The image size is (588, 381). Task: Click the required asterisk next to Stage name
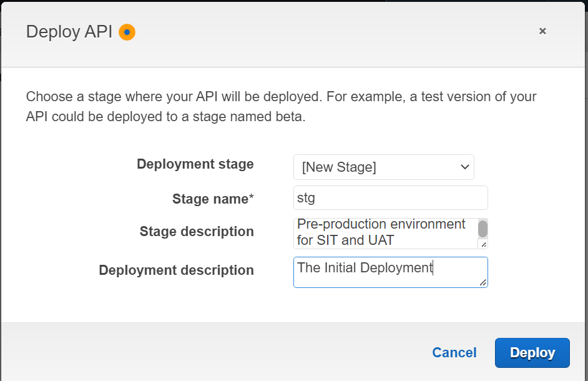pyautogui.click(x=252, y=198)
